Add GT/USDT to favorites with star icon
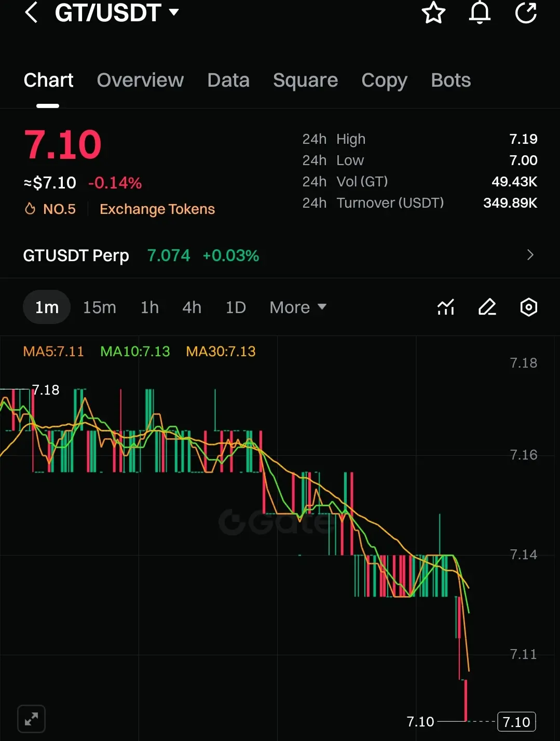Viewport: 560px width, 741px height. tap(433, 12)
